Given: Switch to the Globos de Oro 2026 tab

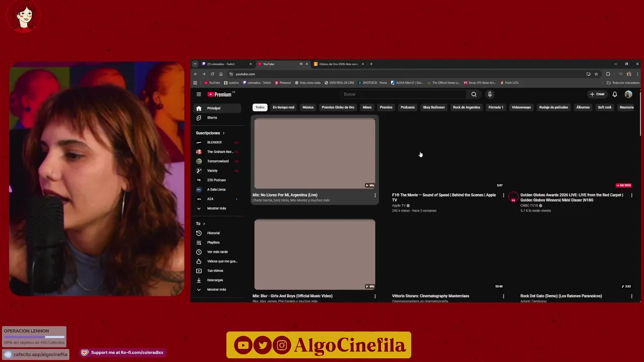Looking at the screenshot, I should 339,64.
